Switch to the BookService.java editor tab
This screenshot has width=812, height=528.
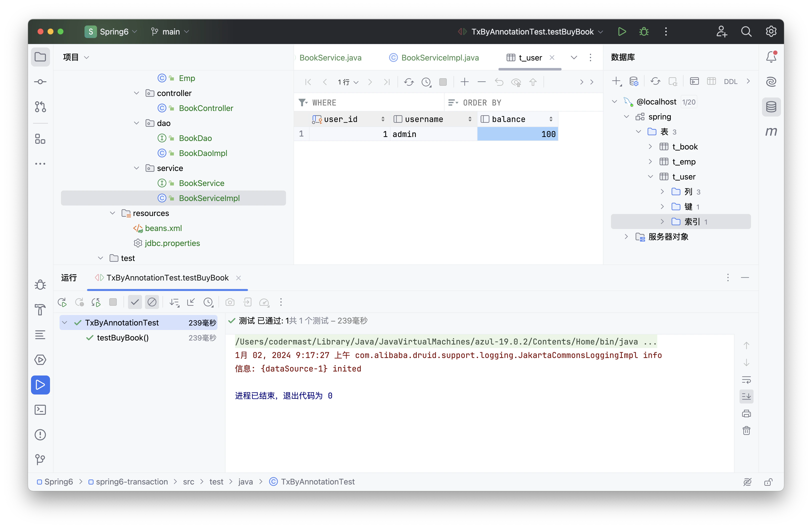[330, 58]
